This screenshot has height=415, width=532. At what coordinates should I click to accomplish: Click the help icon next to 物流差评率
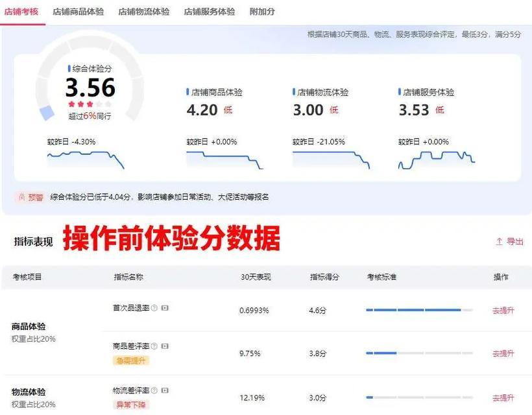pyautogui.click(x=154, y=390)
